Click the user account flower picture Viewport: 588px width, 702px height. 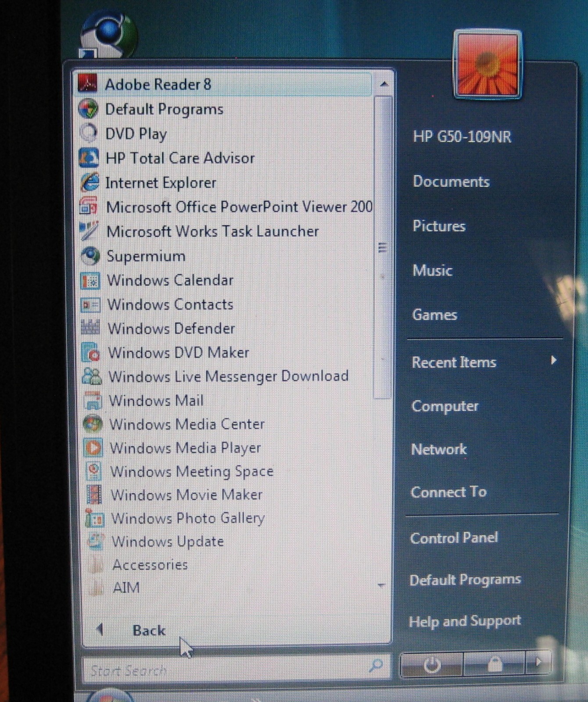pos(488,64)
